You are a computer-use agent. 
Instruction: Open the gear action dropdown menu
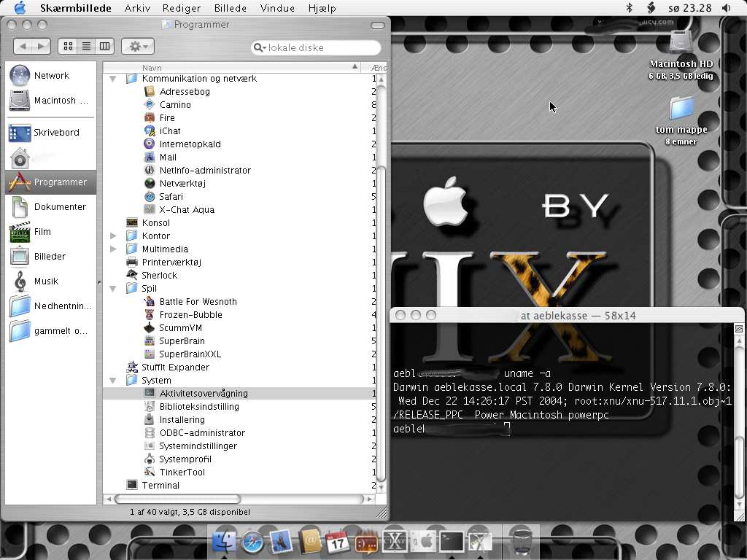point(137,47)
